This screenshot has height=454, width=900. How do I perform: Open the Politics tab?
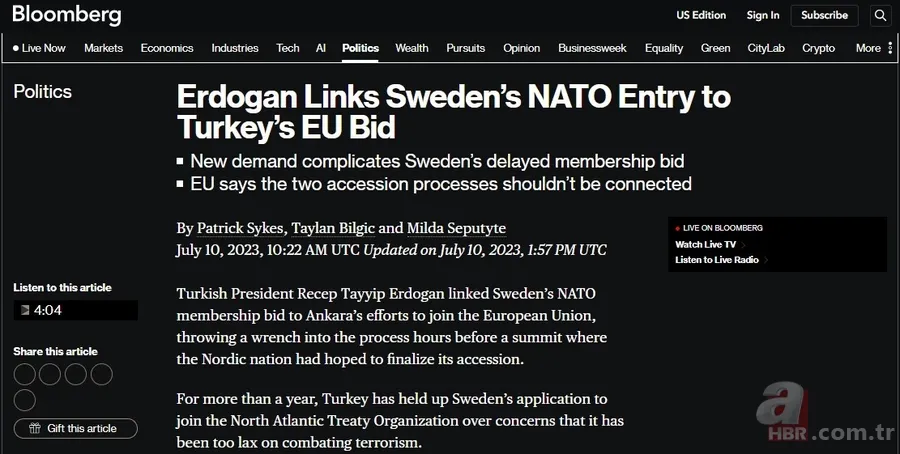pyautogui.click(x=360, y=48)
